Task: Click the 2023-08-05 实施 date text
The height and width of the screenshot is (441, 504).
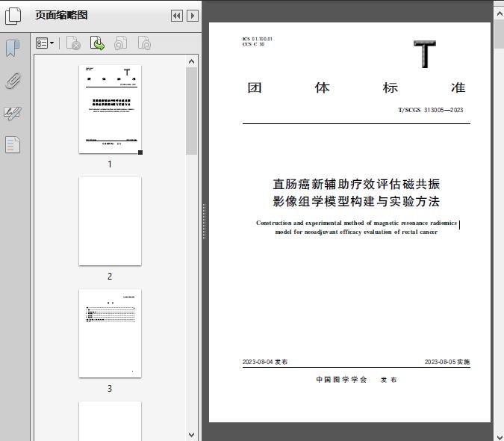Action: point(447,362)
